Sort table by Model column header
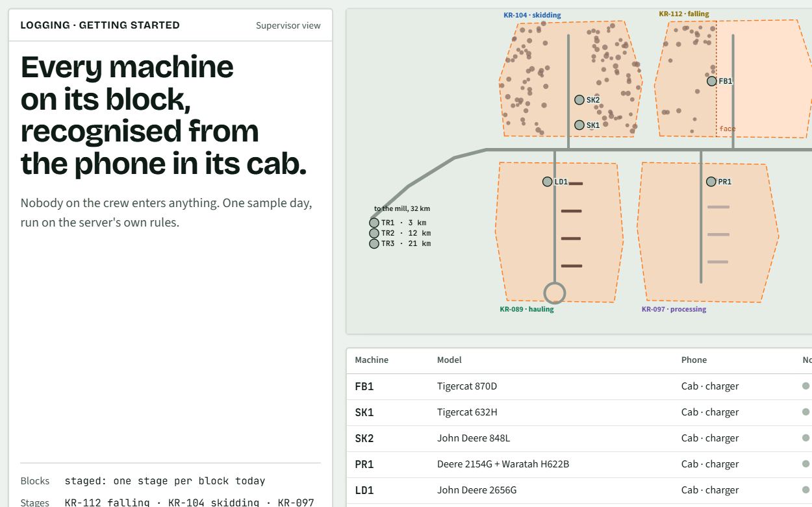812x507 pixels. [450, 360]
